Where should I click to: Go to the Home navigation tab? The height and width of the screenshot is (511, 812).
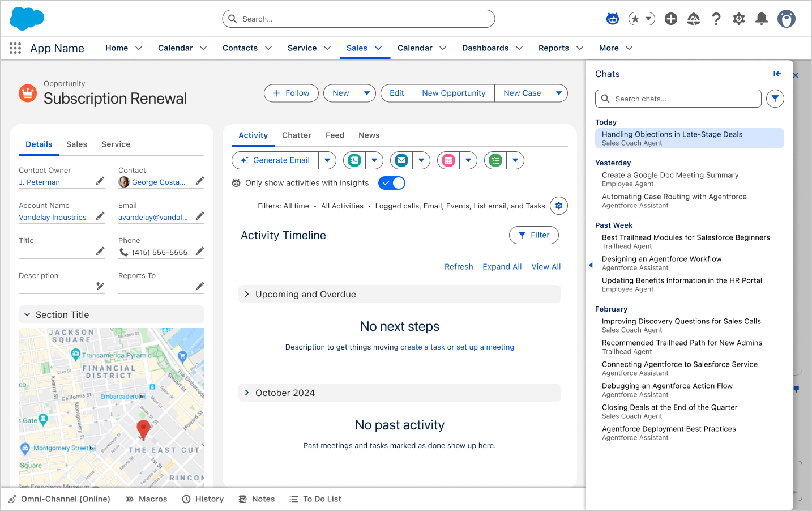(117, 48)
